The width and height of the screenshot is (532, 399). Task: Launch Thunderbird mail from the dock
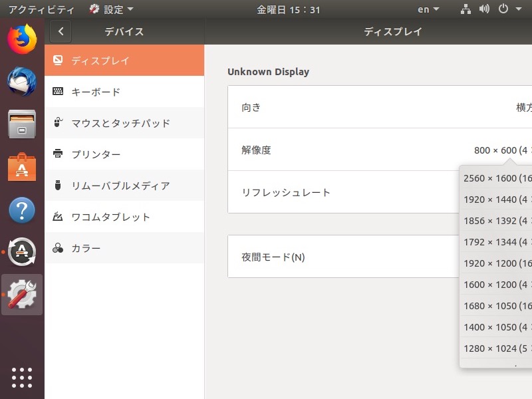pyautogui.click(x=22, y=81)
